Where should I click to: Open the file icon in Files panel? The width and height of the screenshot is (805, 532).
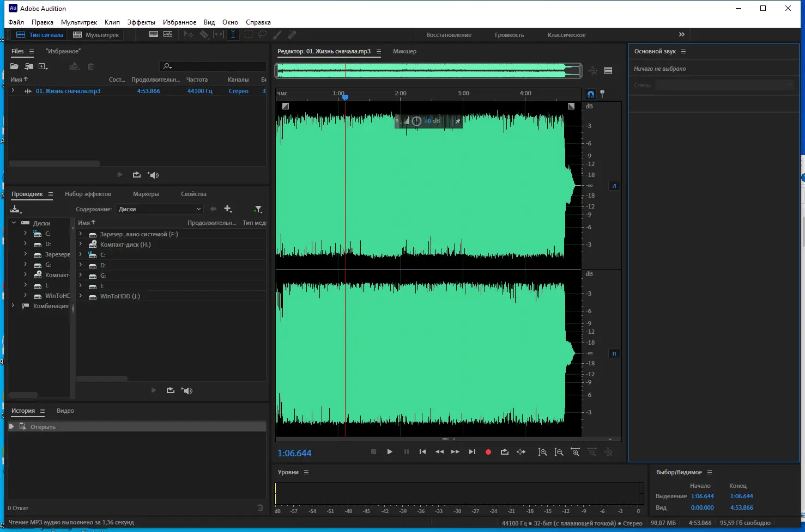pyautogui.click(x=15, y=66)
